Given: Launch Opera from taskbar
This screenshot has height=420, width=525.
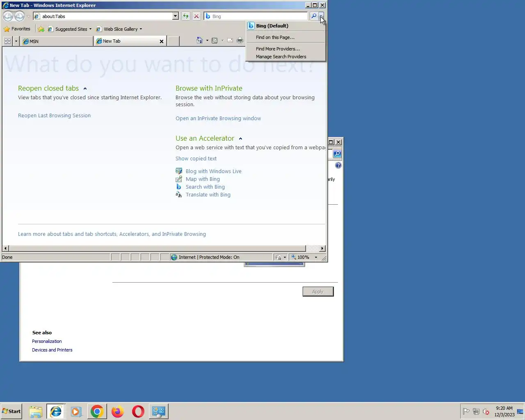Looking at the screenshot, I should 138,411.
